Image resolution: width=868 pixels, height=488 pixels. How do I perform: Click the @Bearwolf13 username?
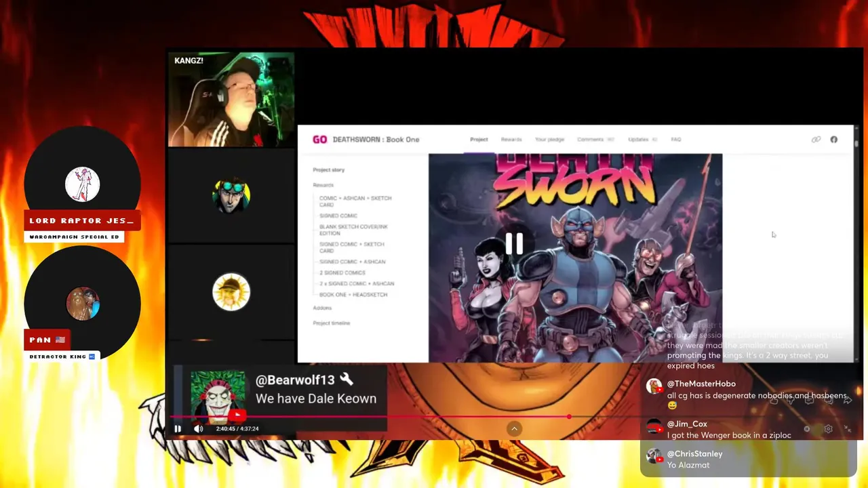coord(295,380)
